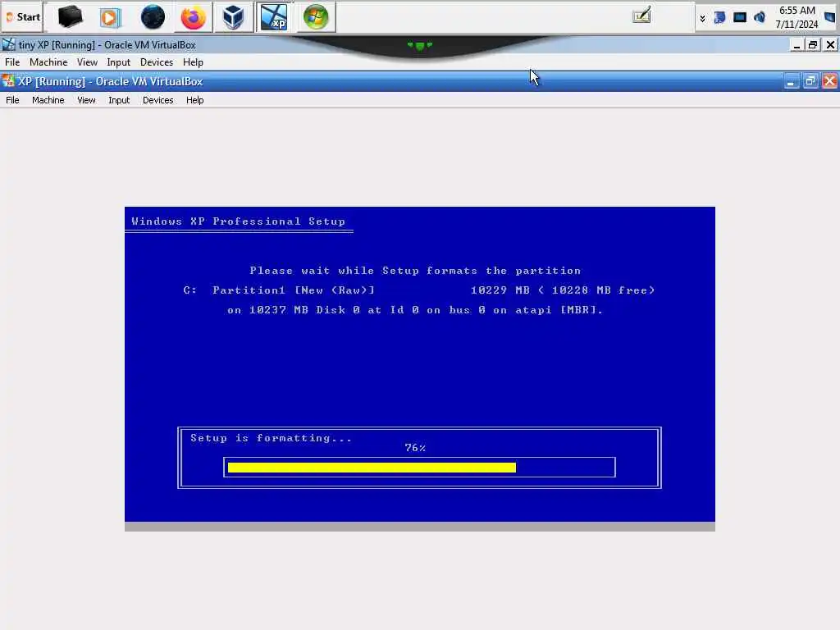Click 'Setup is formatting...' text
The width and height of the screenshot is (840, 630).
click(271, 438)
